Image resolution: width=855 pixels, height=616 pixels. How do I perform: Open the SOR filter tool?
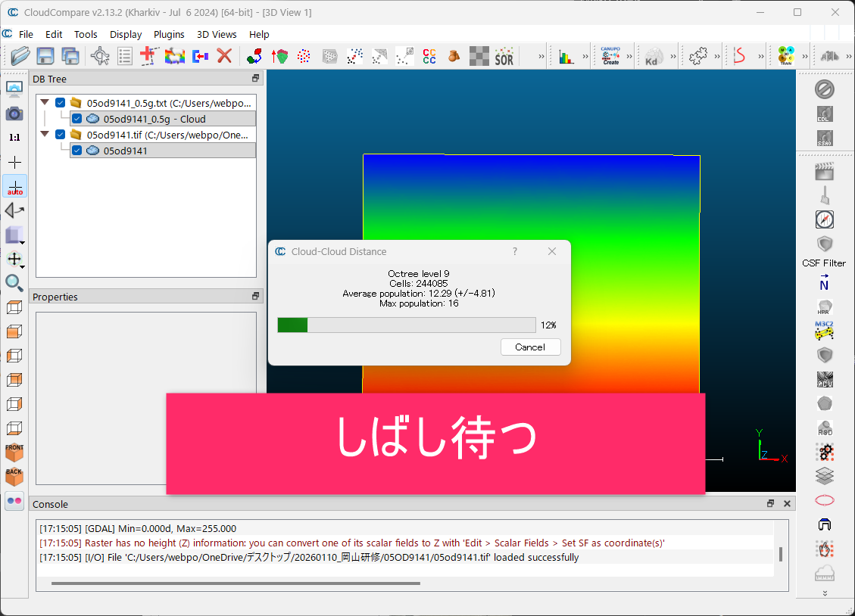504,56
